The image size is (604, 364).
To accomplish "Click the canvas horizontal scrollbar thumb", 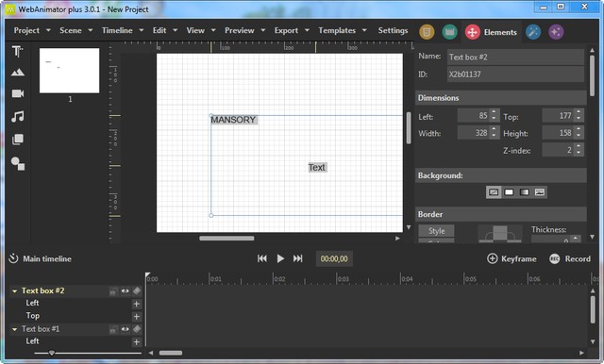I will 226,239.
